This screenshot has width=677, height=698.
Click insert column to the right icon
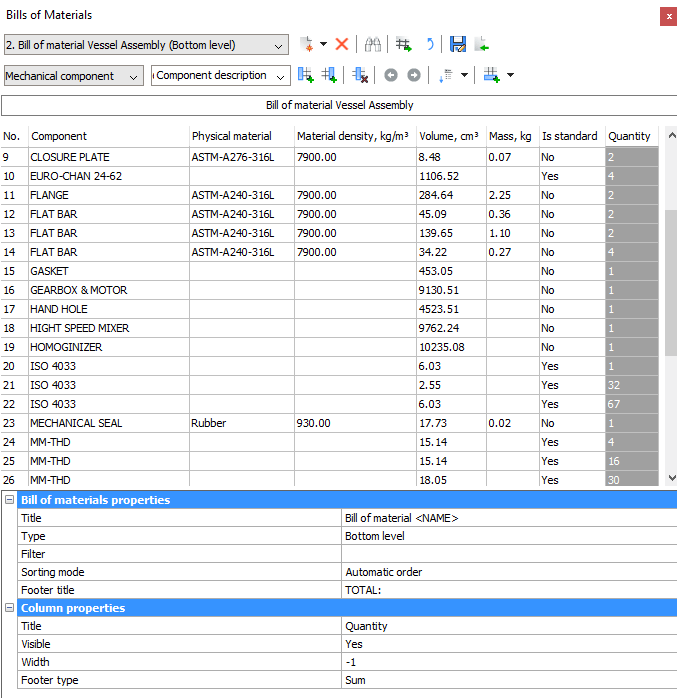(x=329, y=75)
